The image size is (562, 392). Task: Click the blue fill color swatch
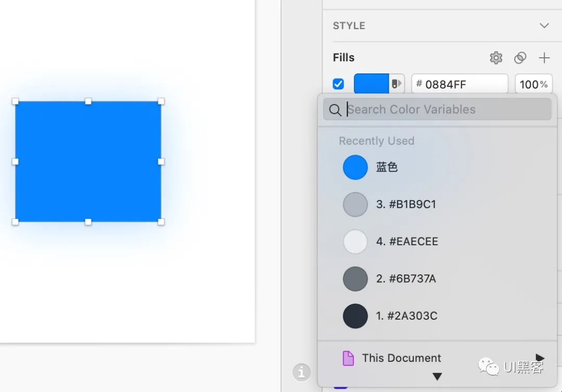click(372, 84)
